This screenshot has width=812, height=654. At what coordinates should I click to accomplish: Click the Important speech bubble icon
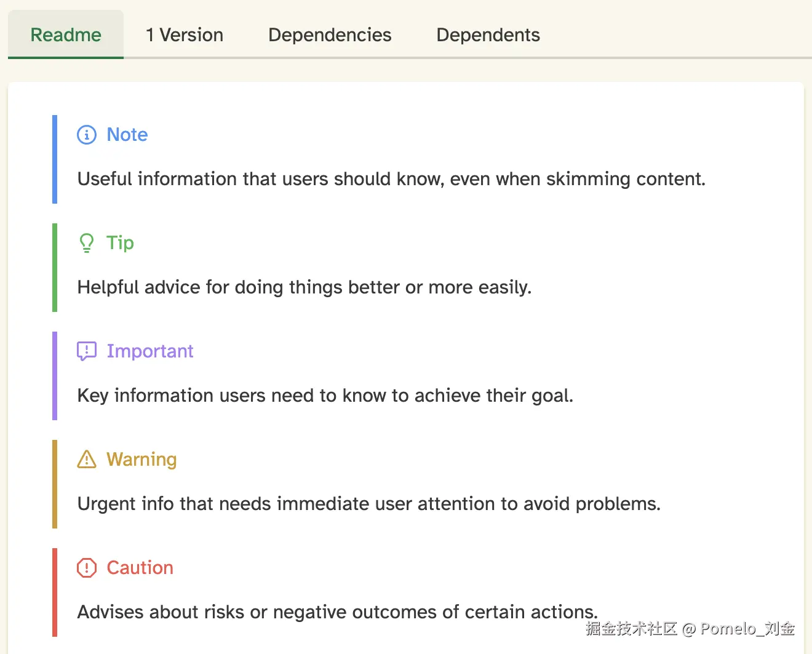point(87,351)
